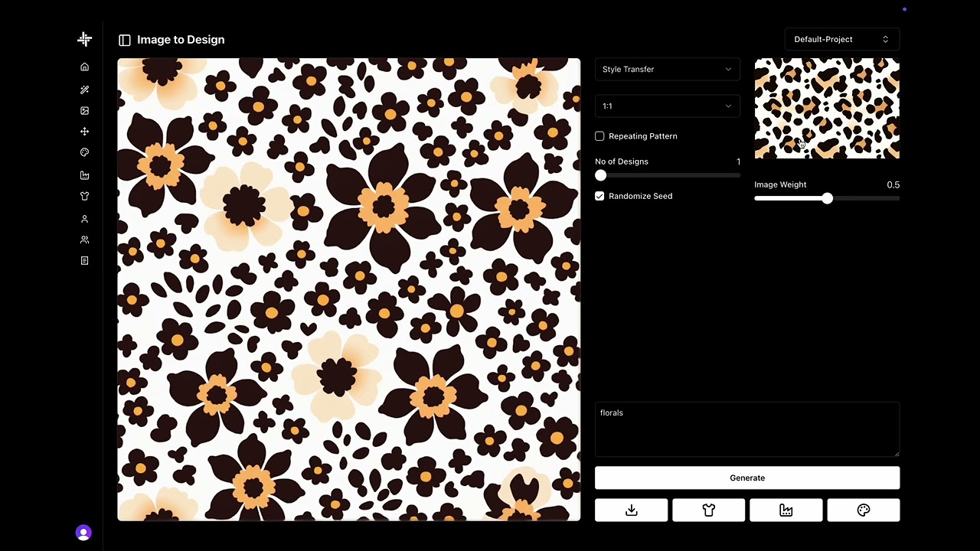Click the No of Designs slider handle
This screenshot has height=551, width=980.
tap(601, 175)
